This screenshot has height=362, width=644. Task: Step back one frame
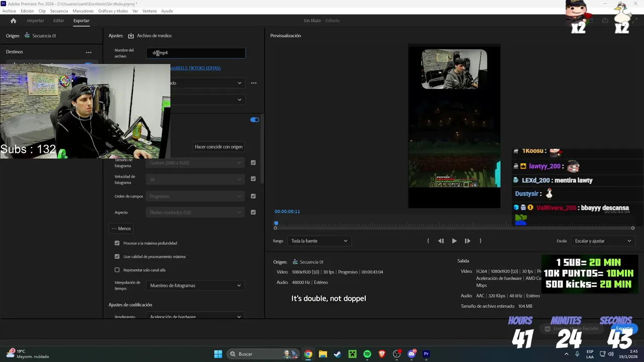click(x=441, y=241)
